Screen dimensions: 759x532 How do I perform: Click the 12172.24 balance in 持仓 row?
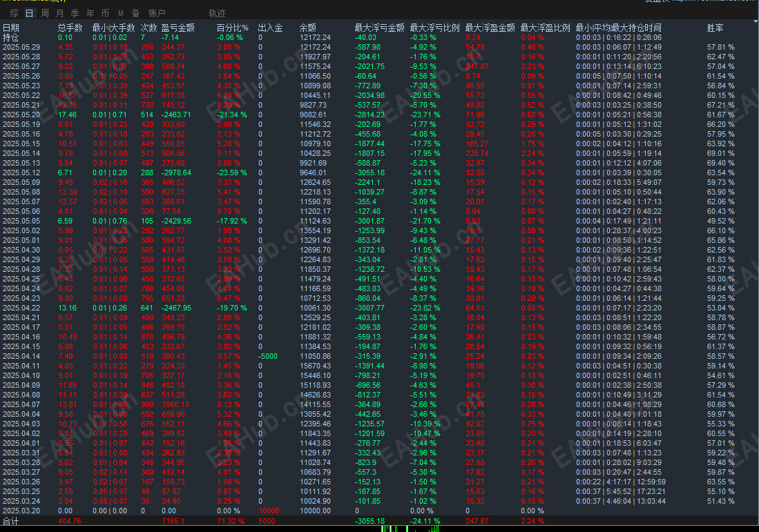tap(315, 38)
